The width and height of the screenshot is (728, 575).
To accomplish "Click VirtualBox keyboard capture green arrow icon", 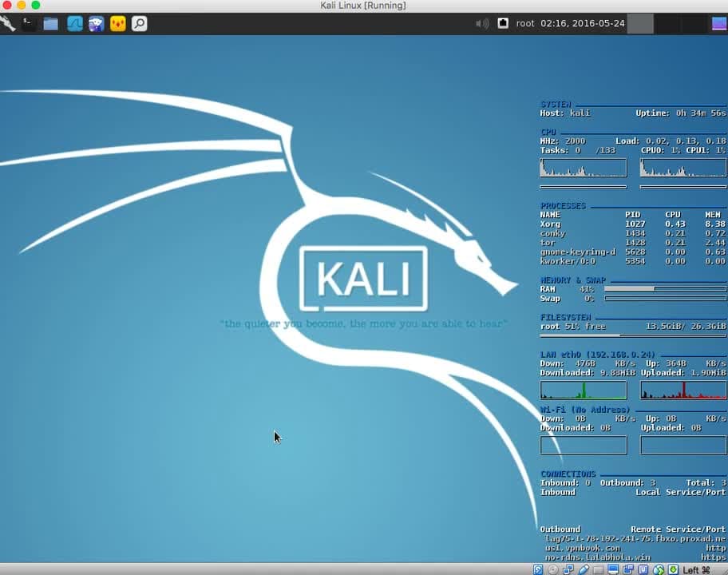I will [x=673, y=569].
